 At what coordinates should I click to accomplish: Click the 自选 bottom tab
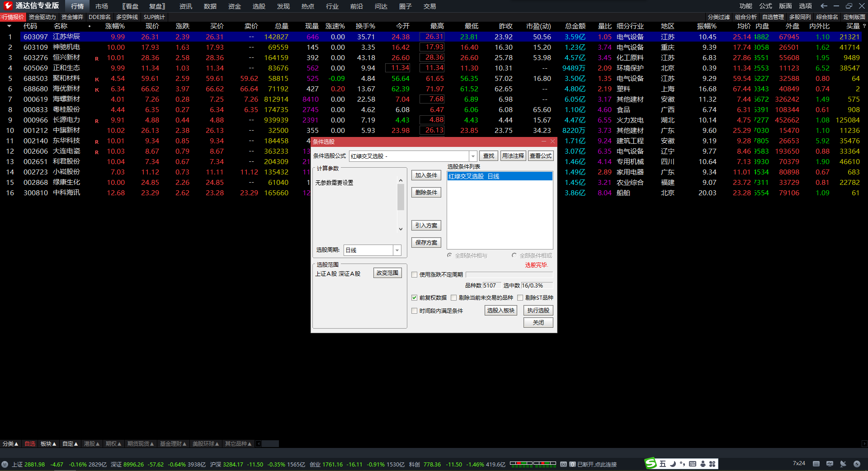point(30,444)
